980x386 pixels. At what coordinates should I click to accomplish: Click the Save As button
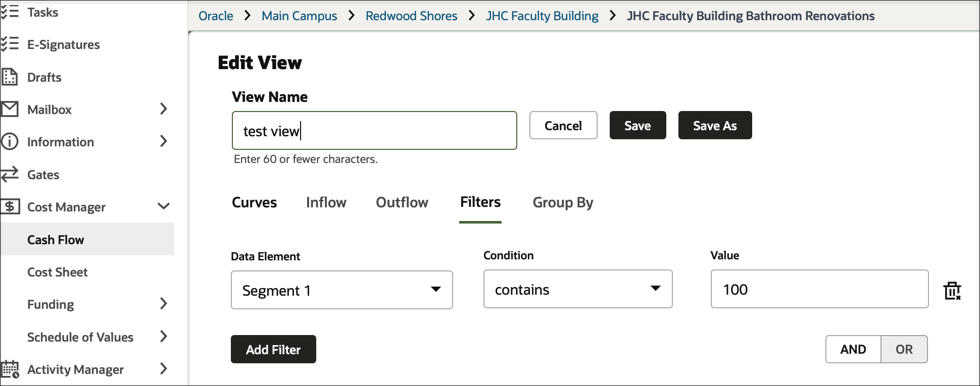coord(715,125)
